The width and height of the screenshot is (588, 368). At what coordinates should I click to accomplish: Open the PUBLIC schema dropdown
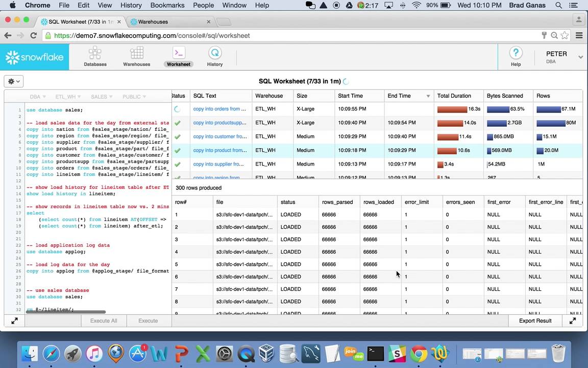134,97
